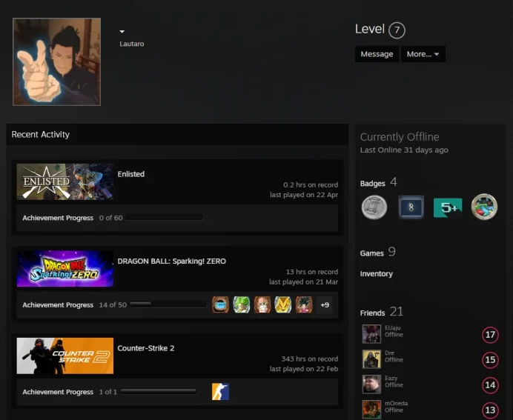The height and width of the screenshot is (420, 513).
Task: View the yellow masked Dragon Ball achievement icon
Action: (x=283, y=304)
